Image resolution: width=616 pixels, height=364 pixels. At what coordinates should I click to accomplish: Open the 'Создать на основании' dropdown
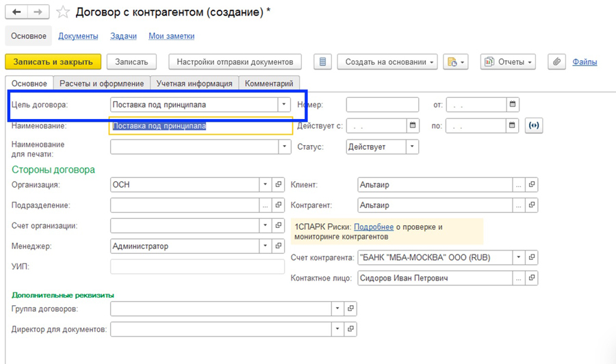coord(387,62)
